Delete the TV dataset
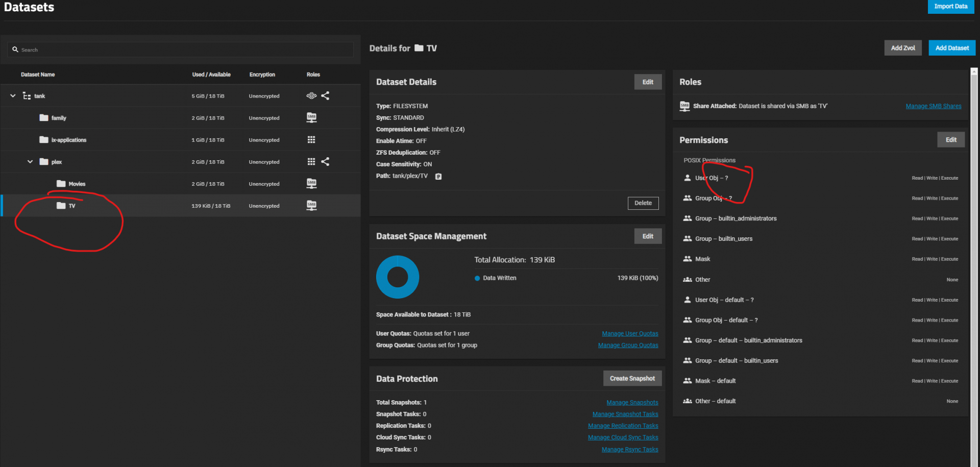This screenshot has width=980, height=467. (x=643, y=203)
